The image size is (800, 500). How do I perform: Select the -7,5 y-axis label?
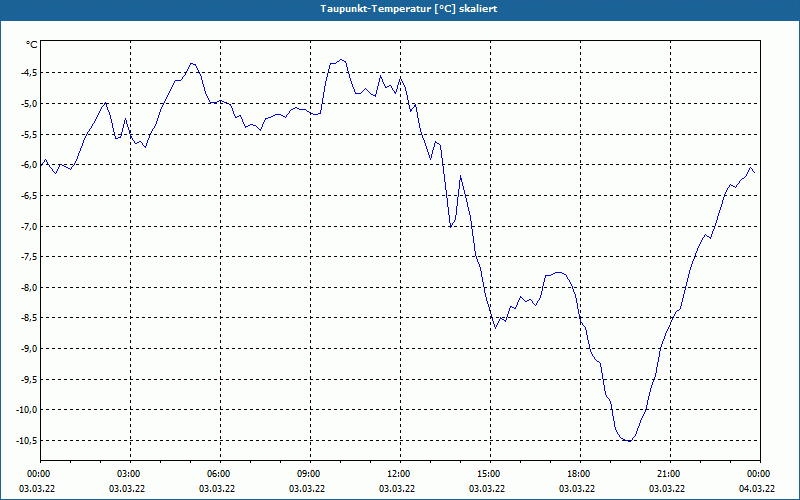[x=29, y=257]
